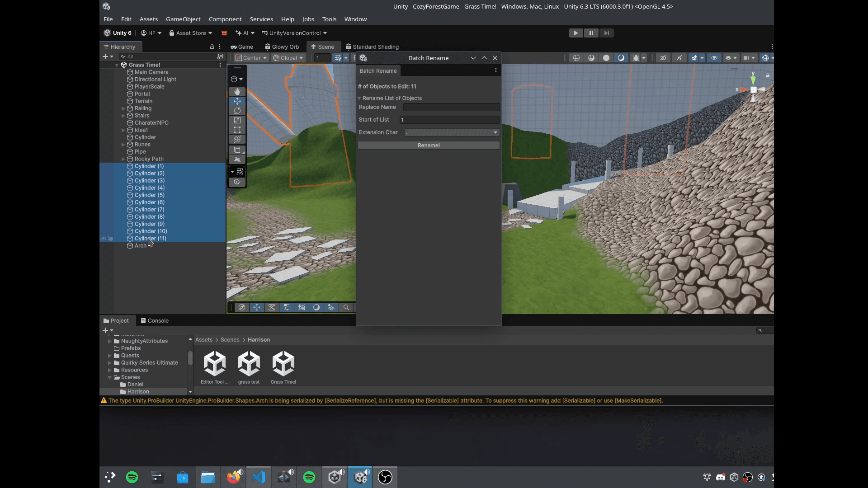
Task: Click the Harrison breadcrumb in Project path
Action: [x=259, y=340]
